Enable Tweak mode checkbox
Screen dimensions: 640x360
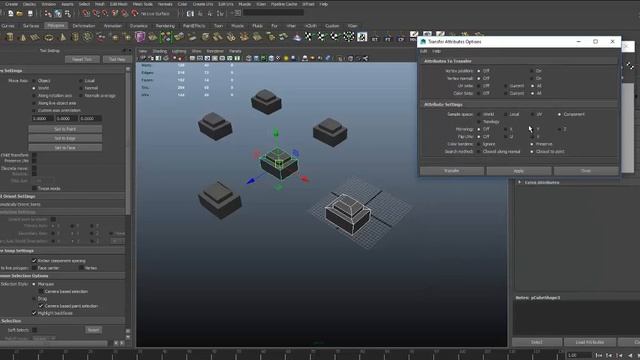[x=34, y=188]
